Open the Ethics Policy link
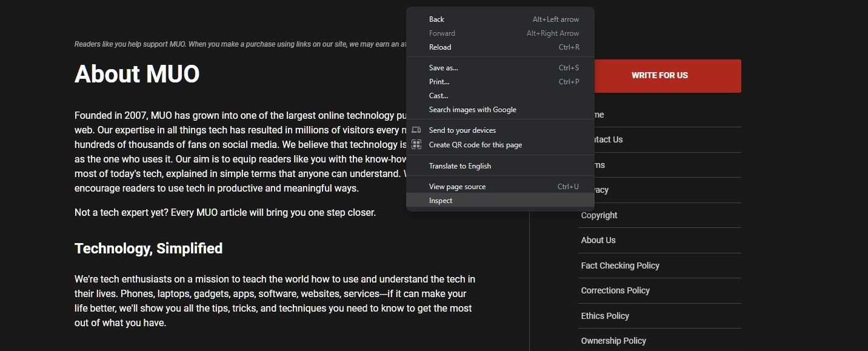The width and height of the screenshot is (868, 351). pyautogui.click(x=605, y=316)
